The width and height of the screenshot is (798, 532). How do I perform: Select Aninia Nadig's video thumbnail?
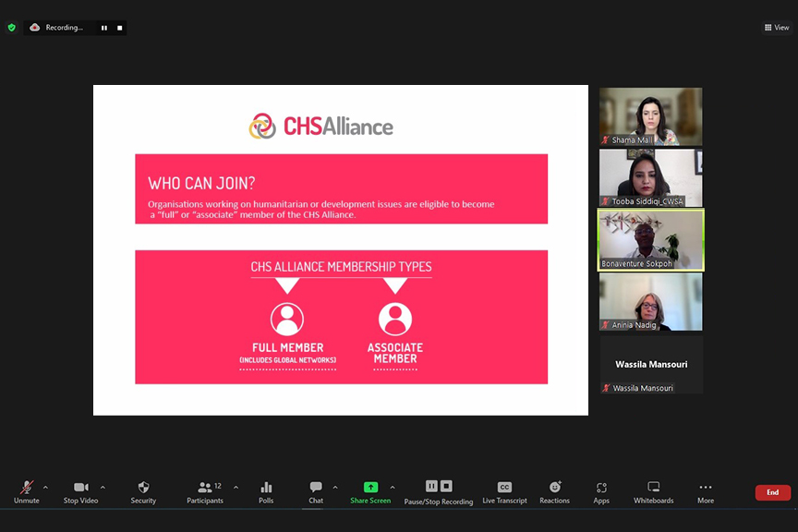point(651,302)
